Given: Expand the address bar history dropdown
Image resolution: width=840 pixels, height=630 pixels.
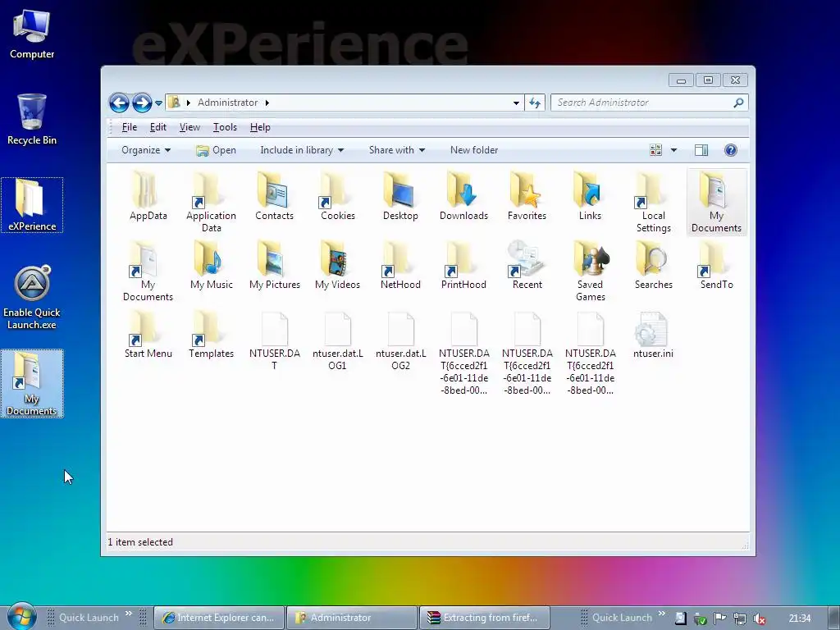Looking at the screenshot, I should click(516, 103).
